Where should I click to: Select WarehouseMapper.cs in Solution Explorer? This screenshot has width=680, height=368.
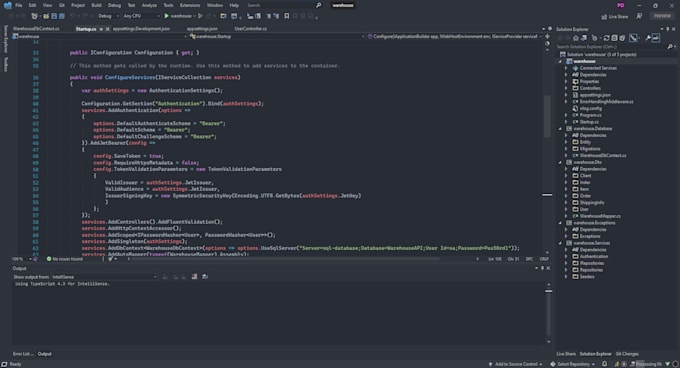coord(600,216)
